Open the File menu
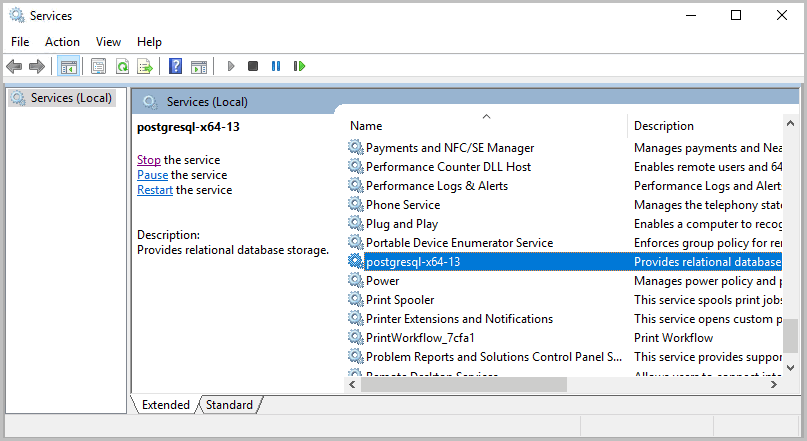Viewport: 807px width, 441px height. tap(20, 42)
